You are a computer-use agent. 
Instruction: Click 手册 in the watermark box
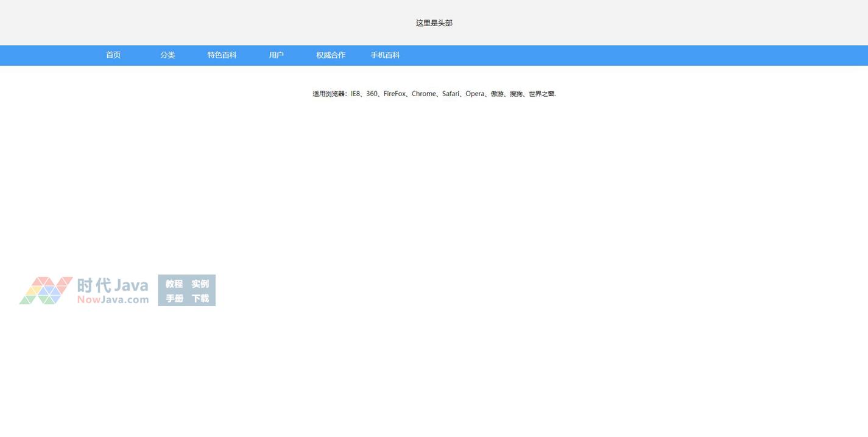174,298
